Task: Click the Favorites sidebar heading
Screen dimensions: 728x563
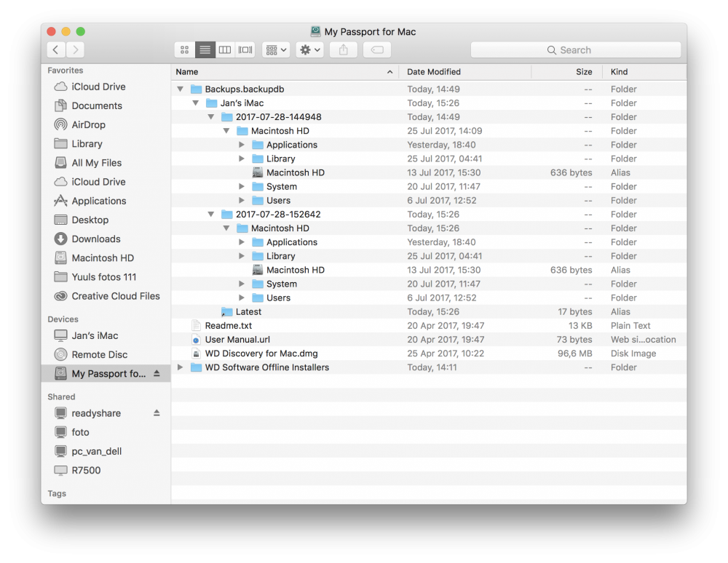Action: [66, 71]
